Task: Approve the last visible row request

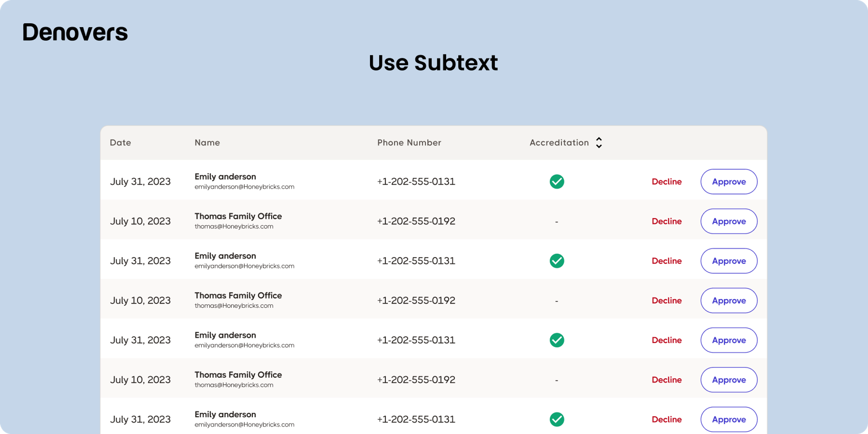Action: (729, 419)
